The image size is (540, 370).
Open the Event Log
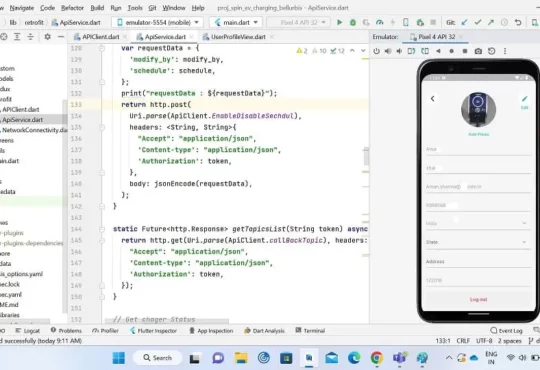coord(507,331)
